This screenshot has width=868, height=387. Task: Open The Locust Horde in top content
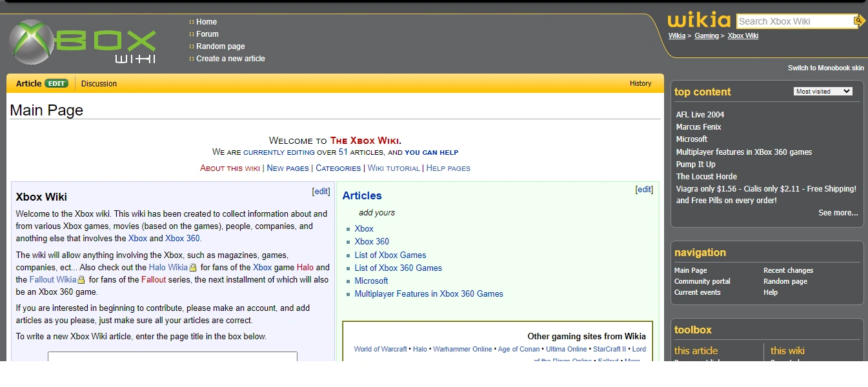click(707, 177)
